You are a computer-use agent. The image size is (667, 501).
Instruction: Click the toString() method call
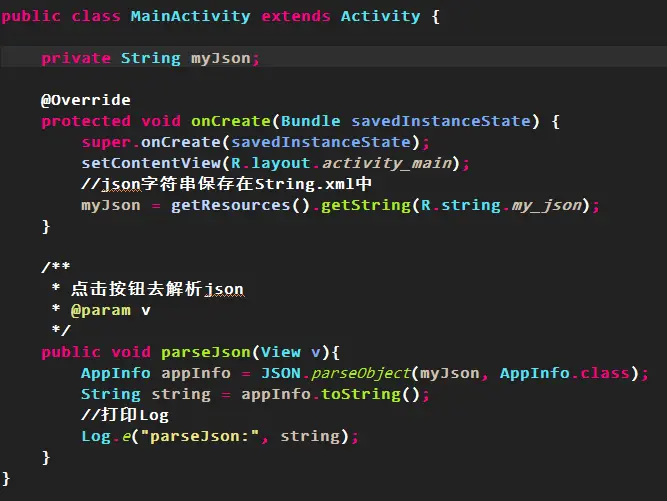click(x=370, y=394)
